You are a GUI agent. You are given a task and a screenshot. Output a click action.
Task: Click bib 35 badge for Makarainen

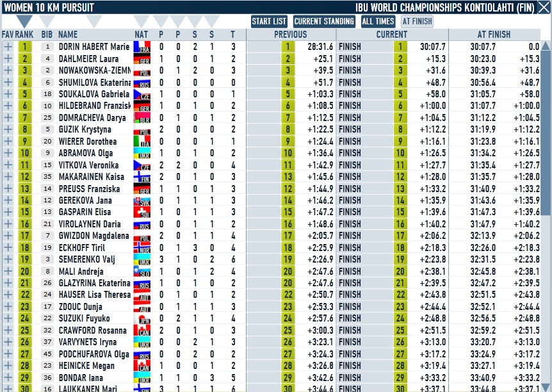click(x=47, y=177)
